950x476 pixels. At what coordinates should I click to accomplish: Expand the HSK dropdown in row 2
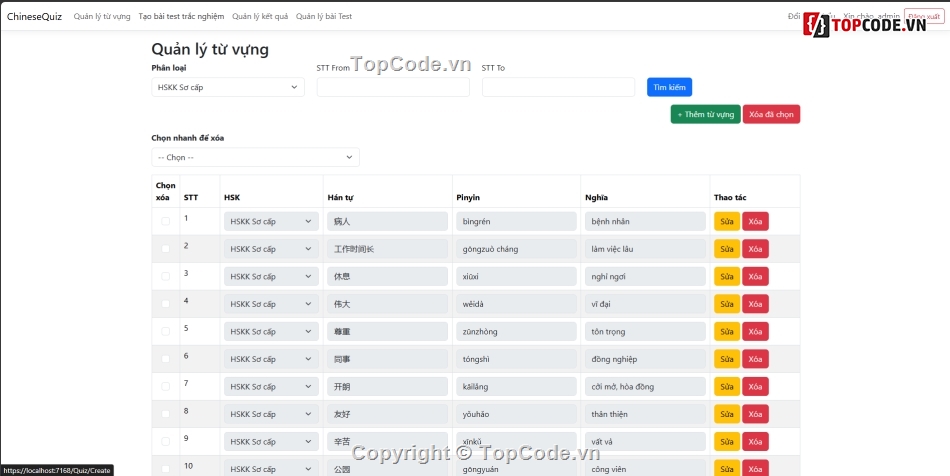pos(271,249)
